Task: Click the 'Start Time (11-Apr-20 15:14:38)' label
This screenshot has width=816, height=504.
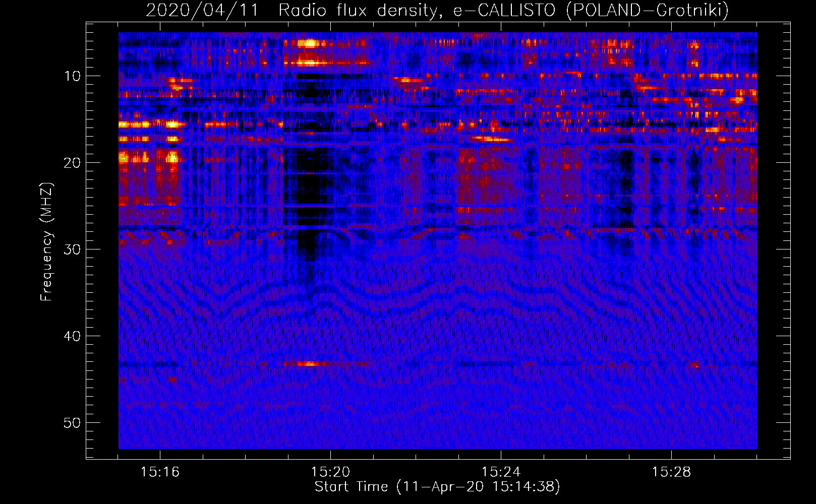Action: coord(437,487)
